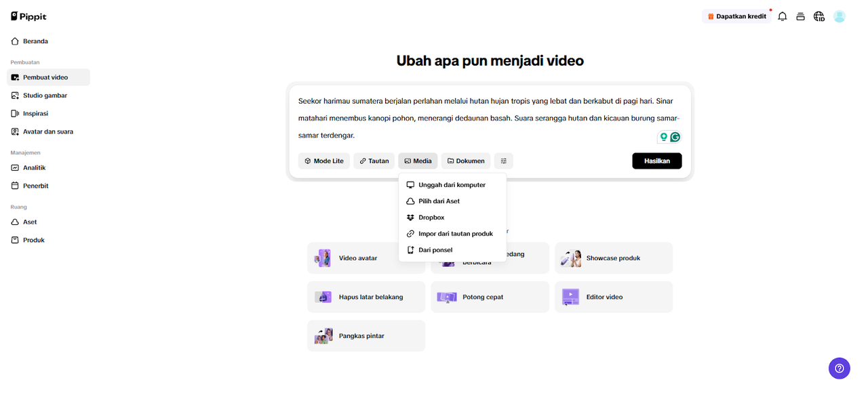
Task: Click the Grammarly icon in the text box
Action: coord(675,137)
